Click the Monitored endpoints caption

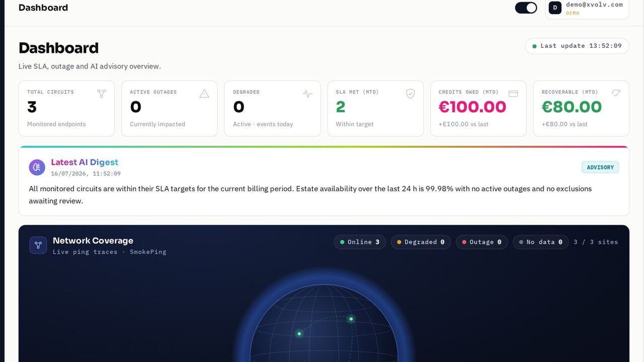[56, 124]
